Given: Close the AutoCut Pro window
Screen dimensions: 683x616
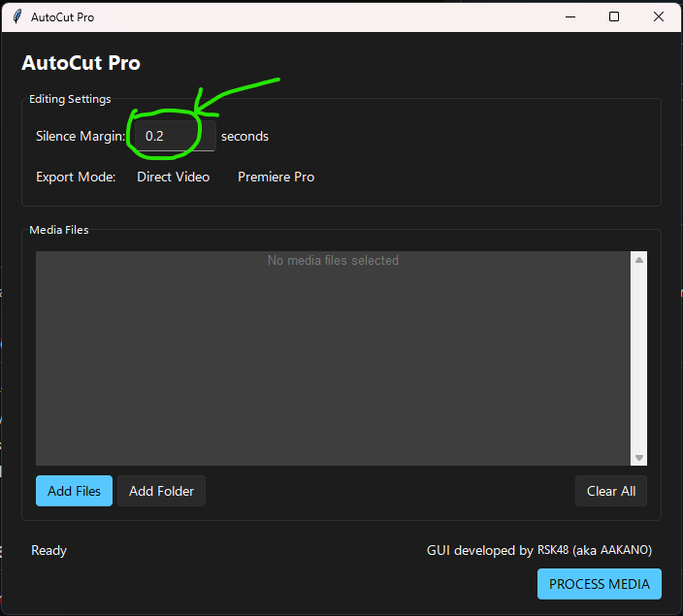Looking at the screenshot, I should 659,17.
